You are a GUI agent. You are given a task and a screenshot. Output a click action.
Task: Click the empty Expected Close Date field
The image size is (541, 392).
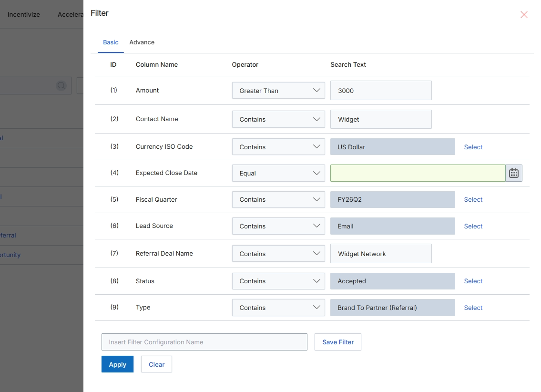418,173
